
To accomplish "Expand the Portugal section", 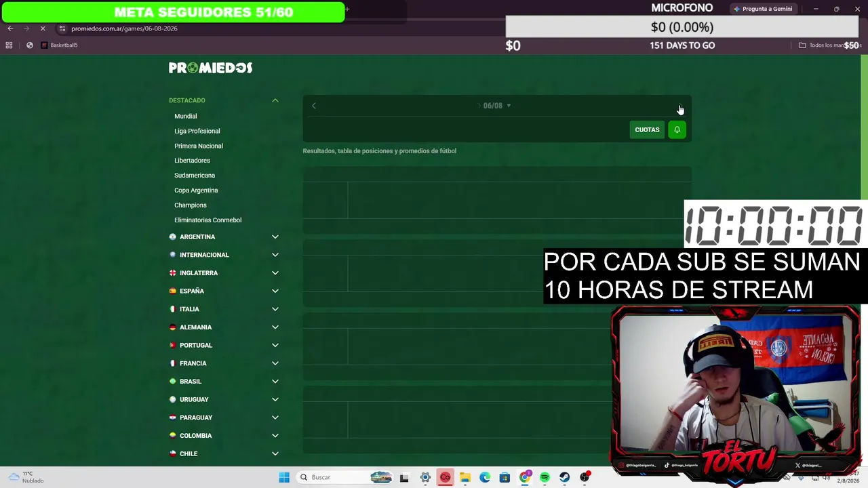I will pos(275,345).
